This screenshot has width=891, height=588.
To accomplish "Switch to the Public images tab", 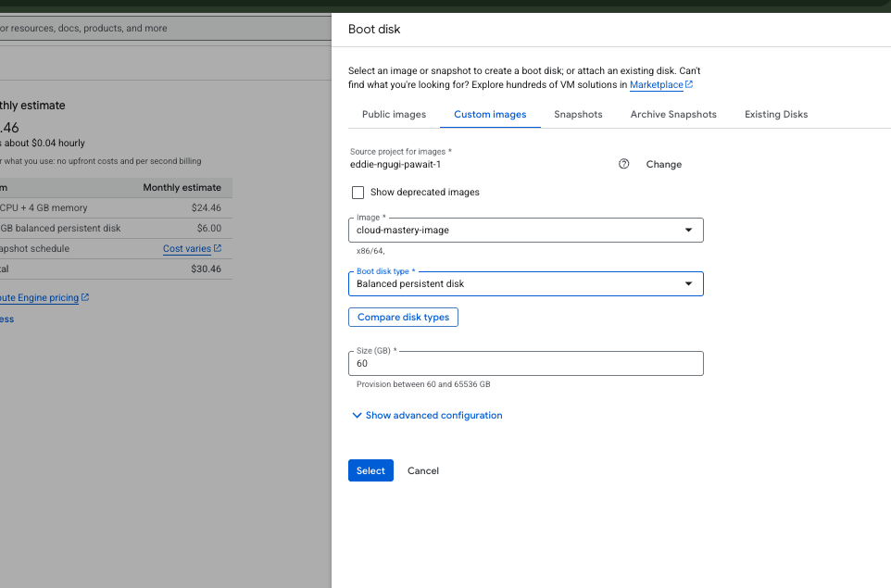I will point(394,114).
